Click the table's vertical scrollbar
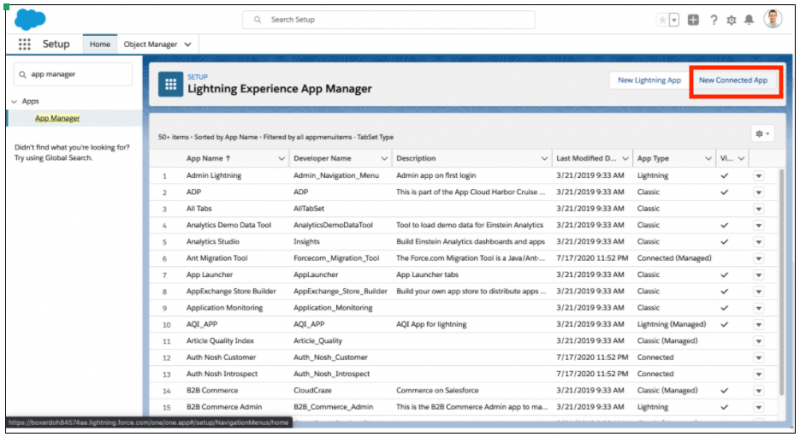The width and height of the screenshot is (800, 437). click(x=781, y=282)
